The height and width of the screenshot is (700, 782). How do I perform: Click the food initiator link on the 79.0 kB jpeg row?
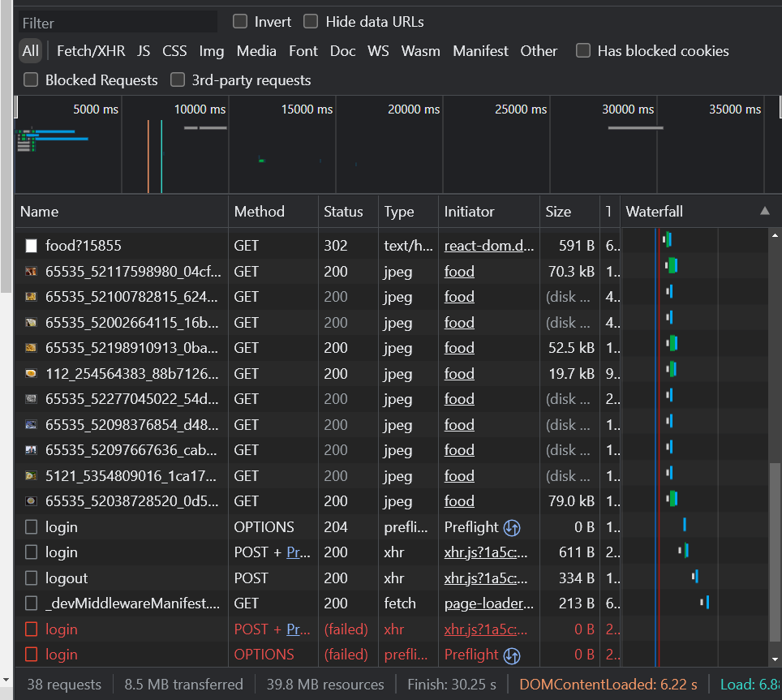coord(459,500)
